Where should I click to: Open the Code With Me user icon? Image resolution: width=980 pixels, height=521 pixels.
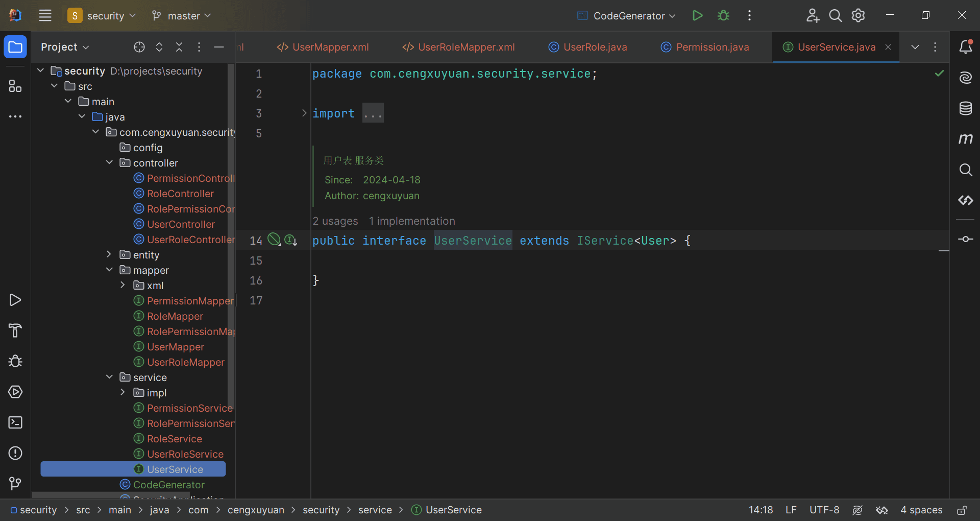tap(813, 15)
